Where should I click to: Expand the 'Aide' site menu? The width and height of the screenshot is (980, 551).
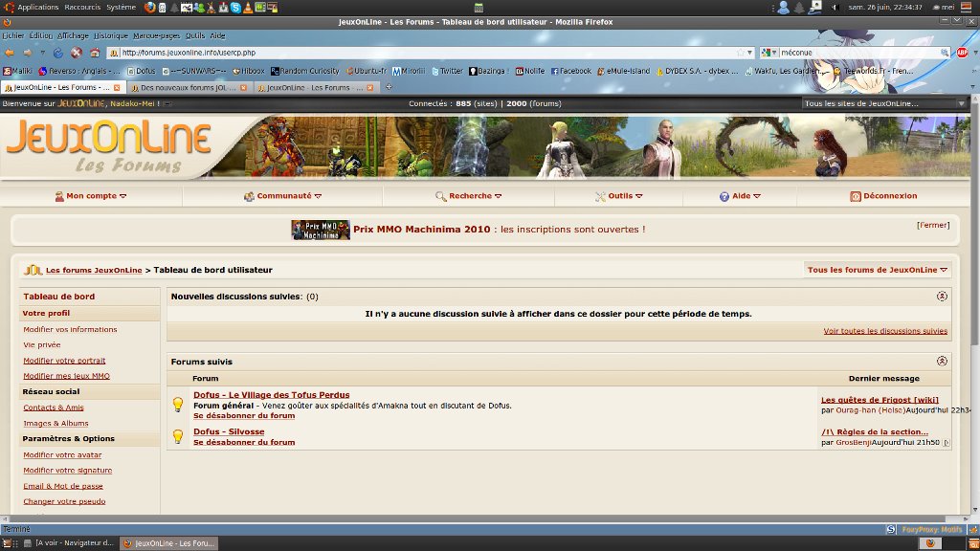click(x=740, y=196)
